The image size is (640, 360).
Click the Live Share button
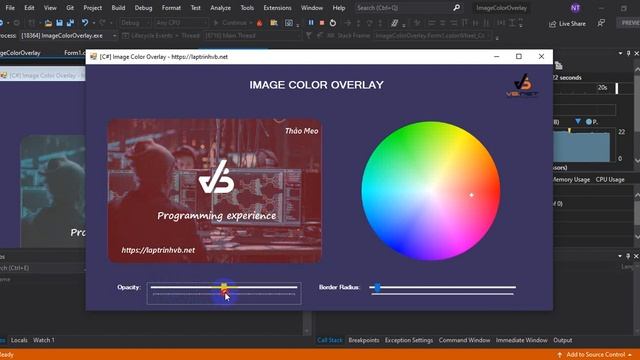567,24
